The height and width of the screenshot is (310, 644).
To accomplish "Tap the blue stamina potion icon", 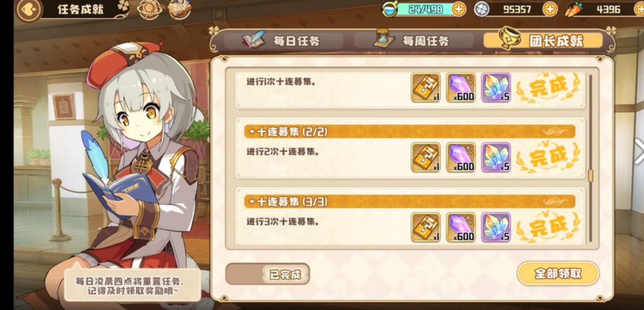I will 390,9.
